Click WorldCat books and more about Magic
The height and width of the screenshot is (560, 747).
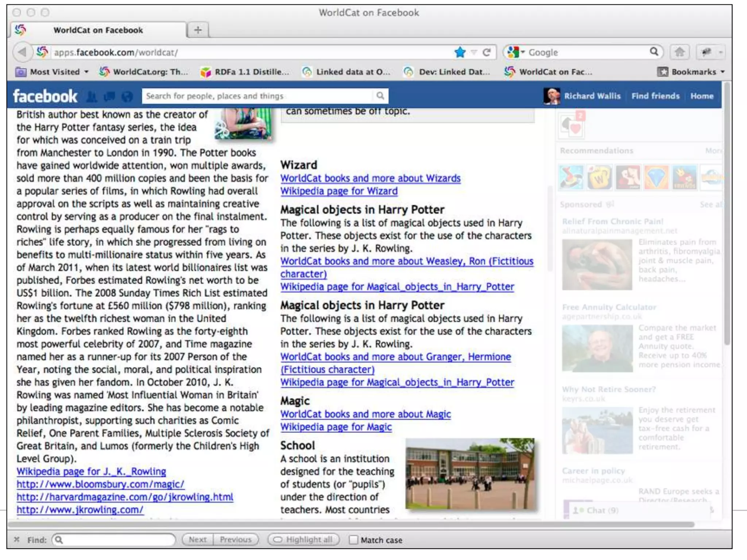click(x=365, y=414)
